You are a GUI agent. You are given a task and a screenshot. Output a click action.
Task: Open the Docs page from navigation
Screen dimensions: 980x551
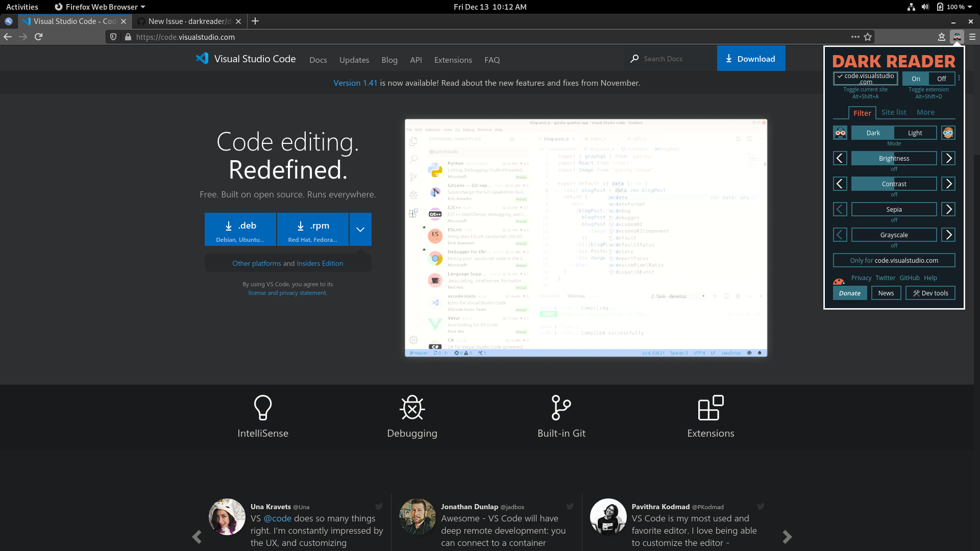(x=318, y=60)
